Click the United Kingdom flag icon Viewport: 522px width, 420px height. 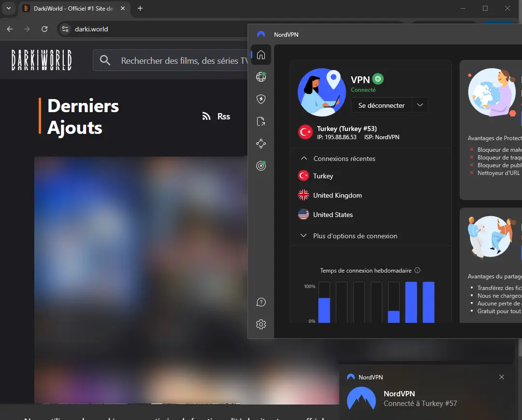click(x=303, y=195)
